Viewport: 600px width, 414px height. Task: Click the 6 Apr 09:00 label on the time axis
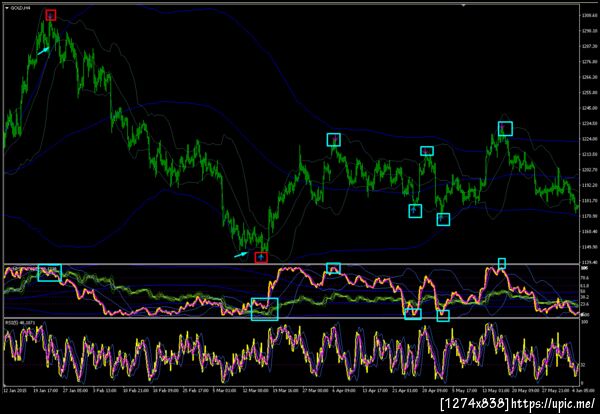344,391
